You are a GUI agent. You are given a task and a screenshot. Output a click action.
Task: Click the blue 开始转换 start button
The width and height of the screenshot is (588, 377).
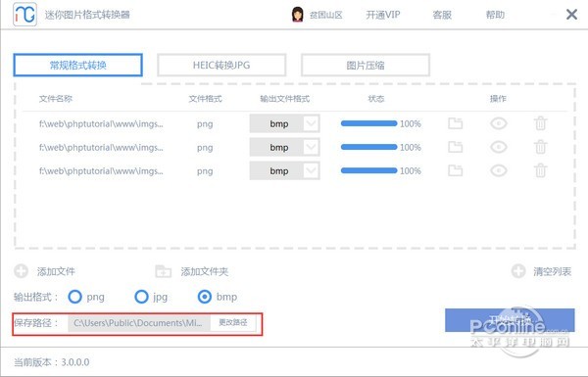510,320
